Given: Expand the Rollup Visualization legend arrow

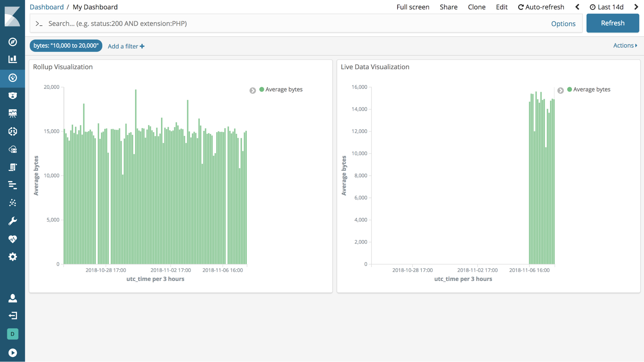Looking at the screenshot, I should 252,90.
